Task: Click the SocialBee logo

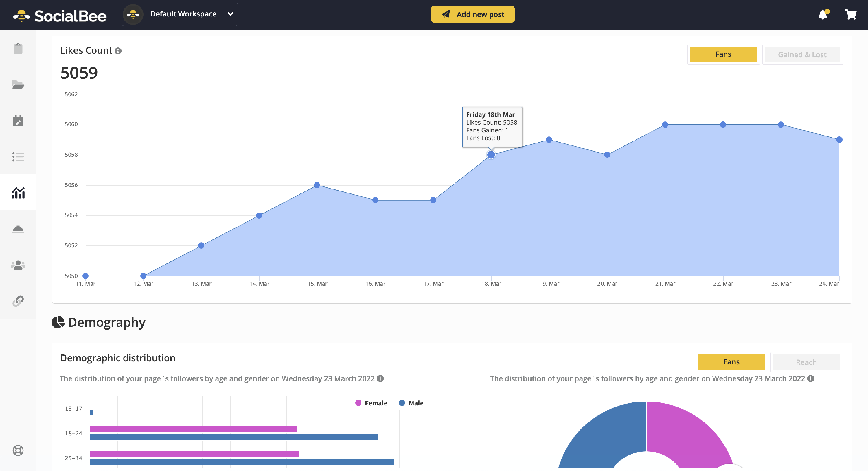Action: [60, 16]
